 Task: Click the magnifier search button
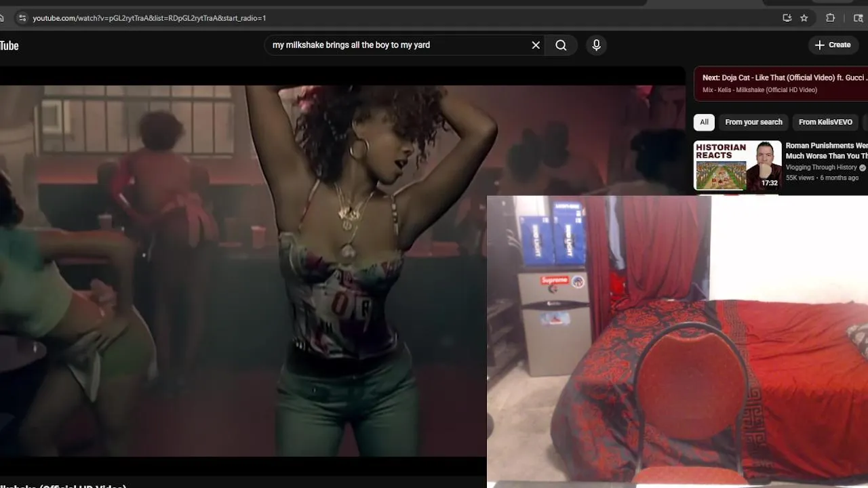coord(561,45)
